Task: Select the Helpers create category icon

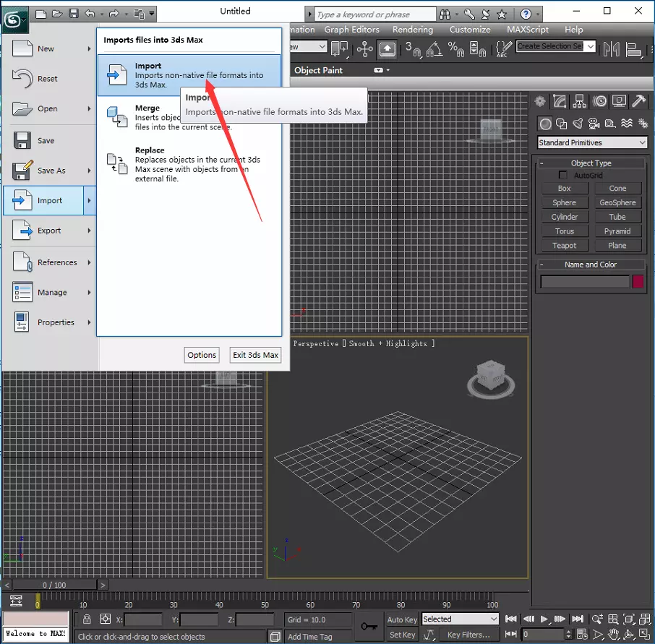Action: [x=610, y=124]
